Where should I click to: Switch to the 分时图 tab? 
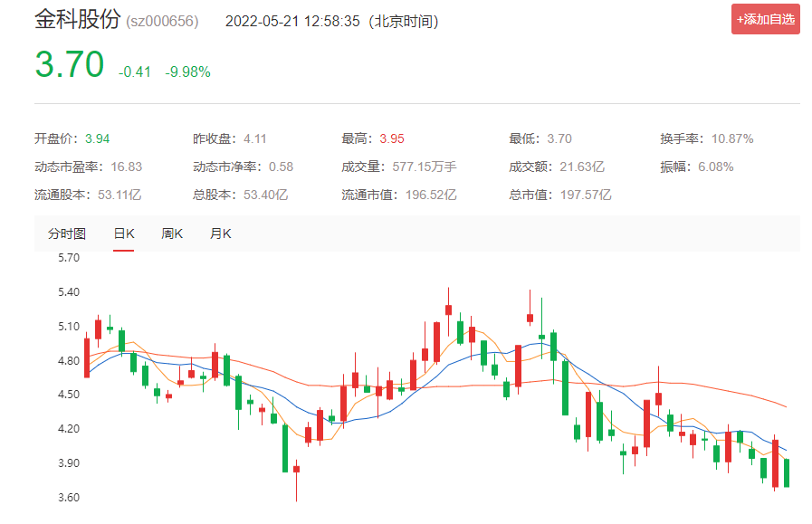[67, 233]
